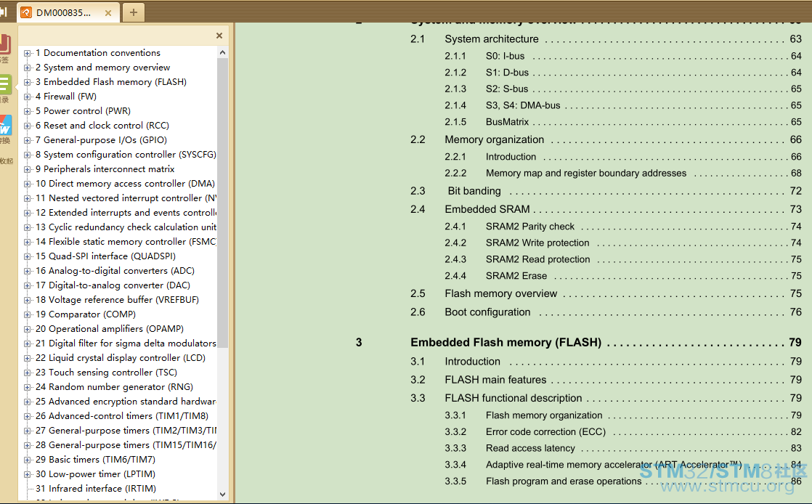Open the red bookmark sidebar icon

coord(5,44)
